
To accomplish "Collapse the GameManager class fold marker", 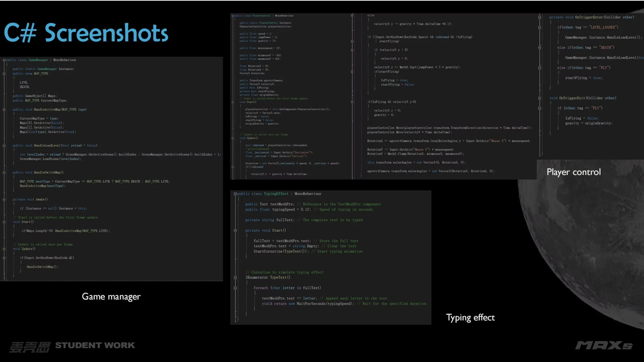I will 4,60.
